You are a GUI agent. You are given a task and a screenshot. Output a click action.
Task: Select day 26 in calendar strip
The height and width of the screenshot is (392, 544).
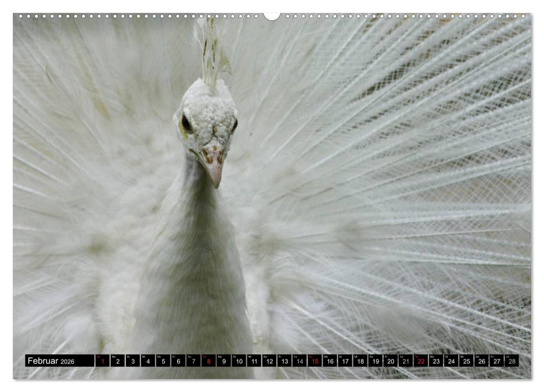(481, 361)
